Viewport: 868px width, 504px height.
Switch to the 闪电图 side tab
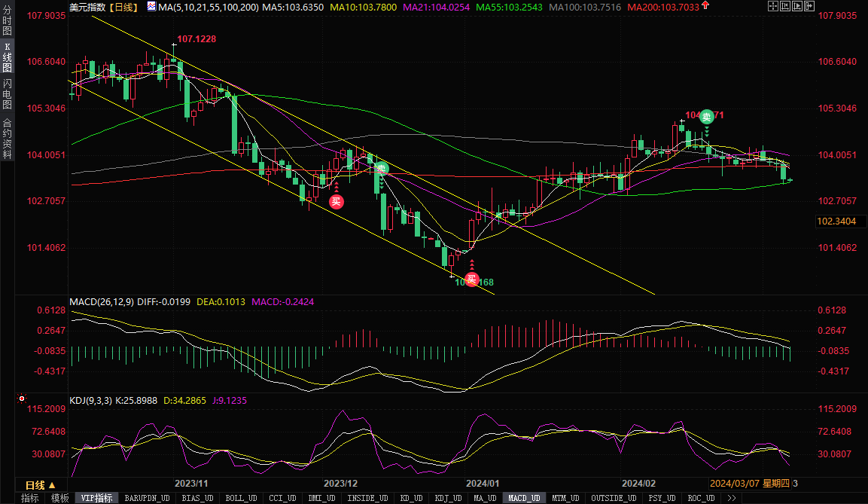tap(7, 93)
